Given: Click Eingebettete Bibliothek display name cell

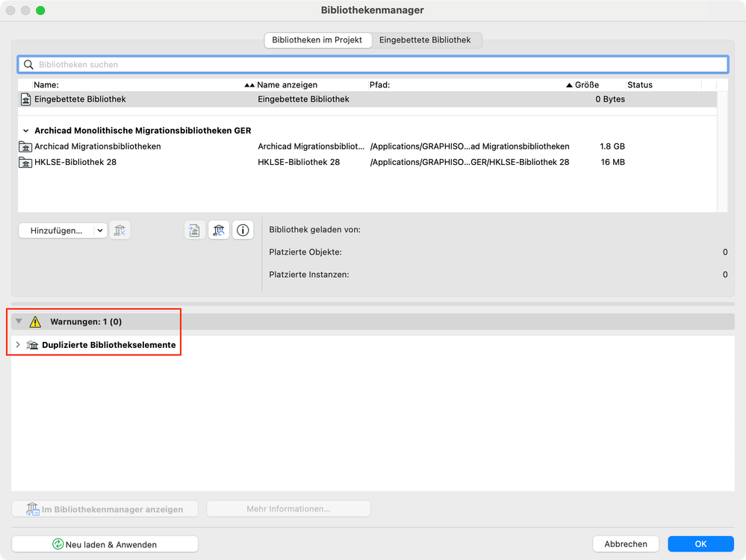Looking at the screenshot, I should point(303,99).
